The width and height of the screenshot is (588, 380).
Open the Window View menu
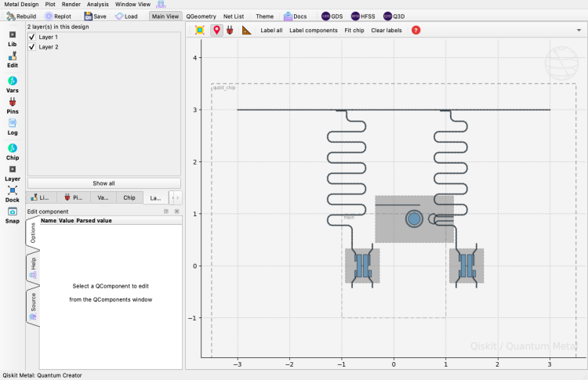pyautogui.click(x=132, y=5)
